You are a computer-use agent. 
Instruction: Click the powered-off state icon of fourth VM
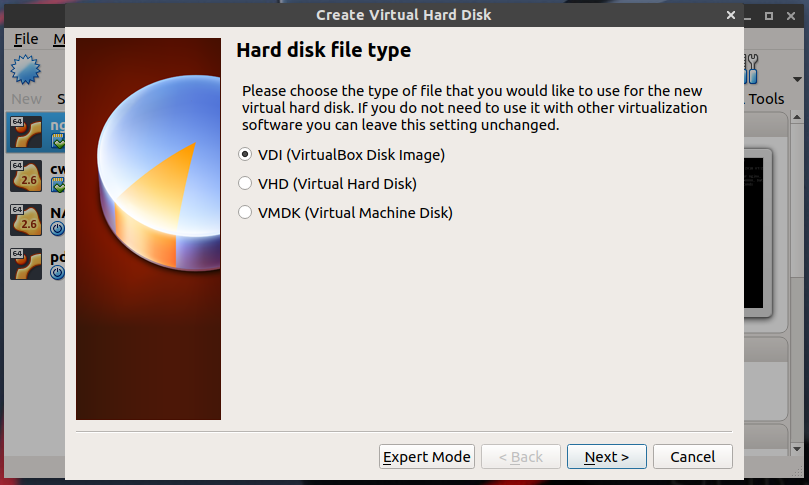click(x=57, y=272)
